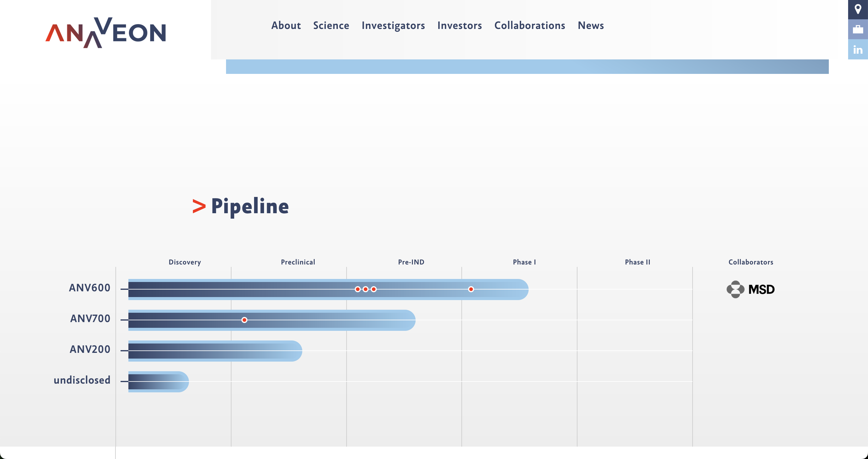The height and width of the screenshot is (459, 868).
Task: Open the briefcase careers icon
Action: point(858,29)
